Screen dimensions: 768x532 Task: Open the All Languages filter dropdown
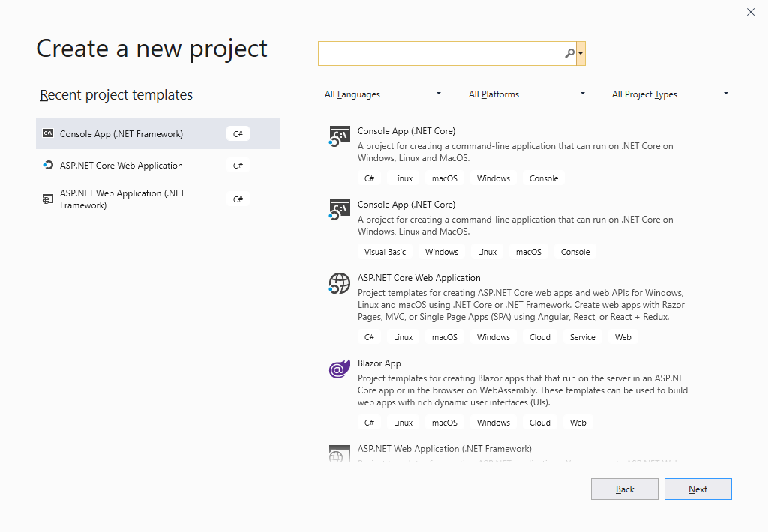point(382,94)
